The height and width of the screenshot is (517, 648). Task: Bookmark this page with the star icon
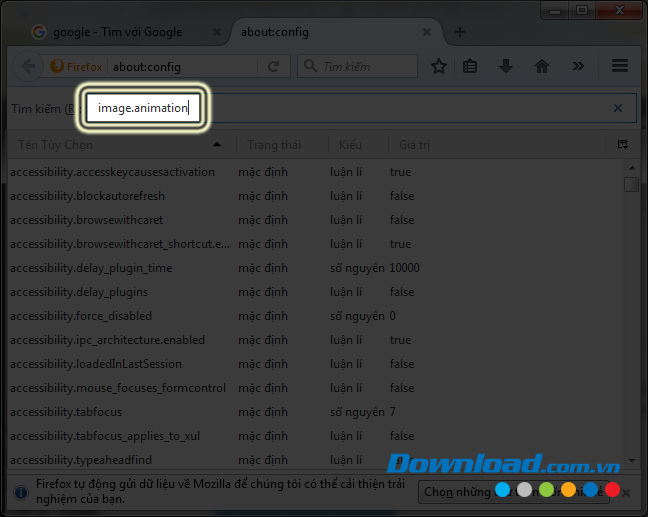click(438, 67)
